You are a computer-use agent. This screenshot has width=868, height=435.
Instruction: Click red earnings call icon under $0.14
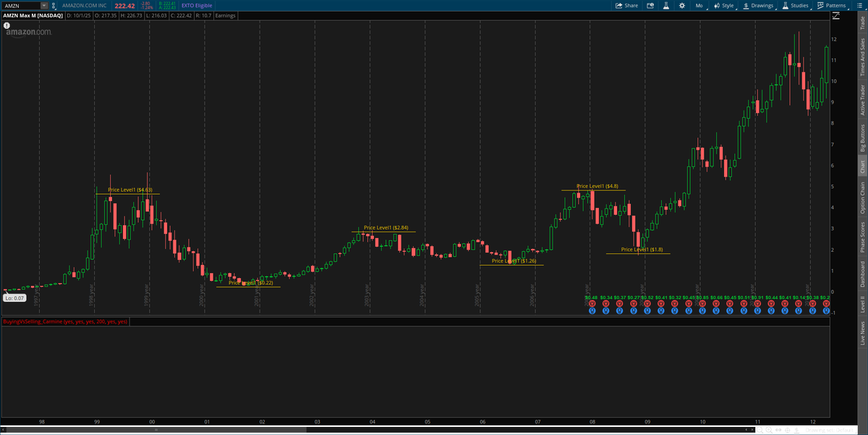tap(799, 303)
